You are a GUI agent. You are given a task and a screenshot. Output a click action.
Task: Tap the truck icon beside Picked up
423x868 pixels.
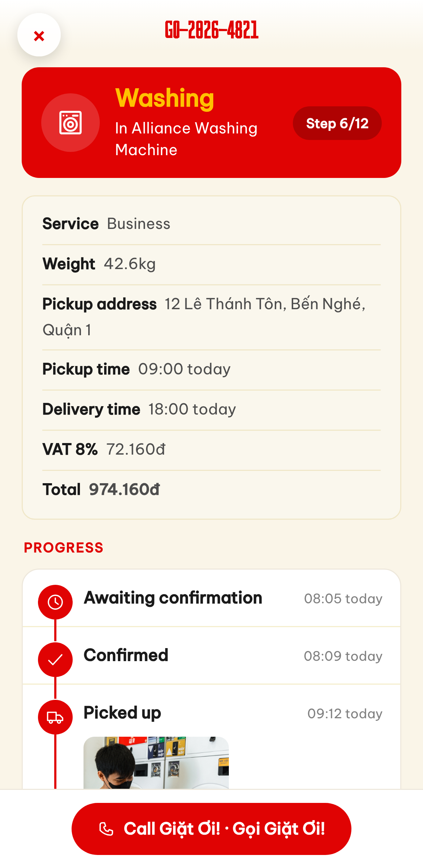(55, 717)
